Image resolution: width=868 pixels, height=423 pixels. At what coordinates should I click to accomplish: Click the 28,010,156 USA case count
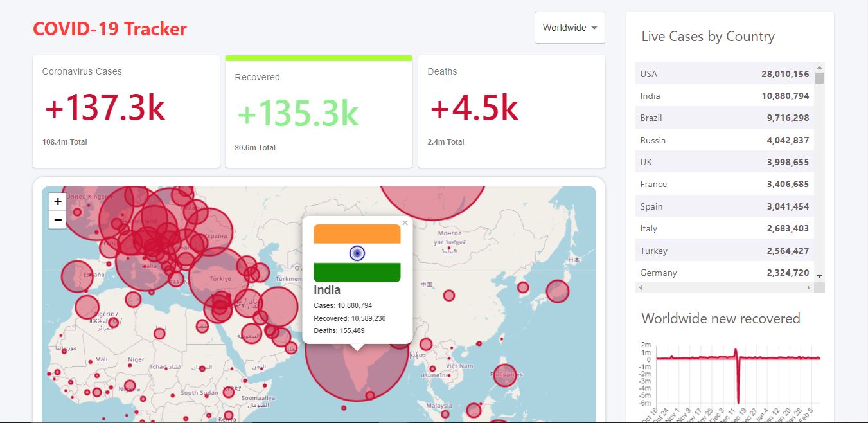click(x=785, y=74)
